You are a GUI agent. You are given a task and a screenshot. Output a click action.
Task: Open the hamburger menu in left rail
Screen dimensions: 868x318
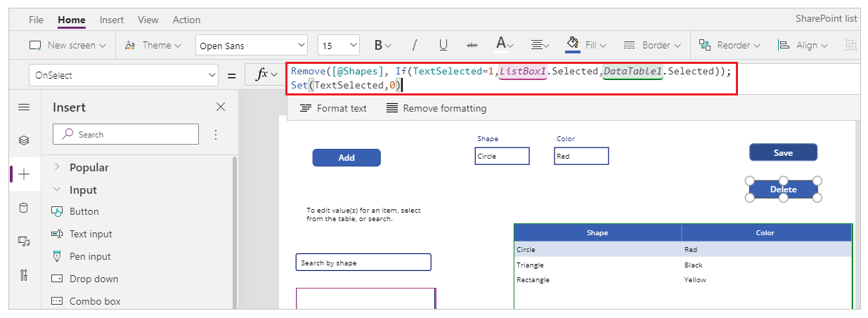(24, 107)
